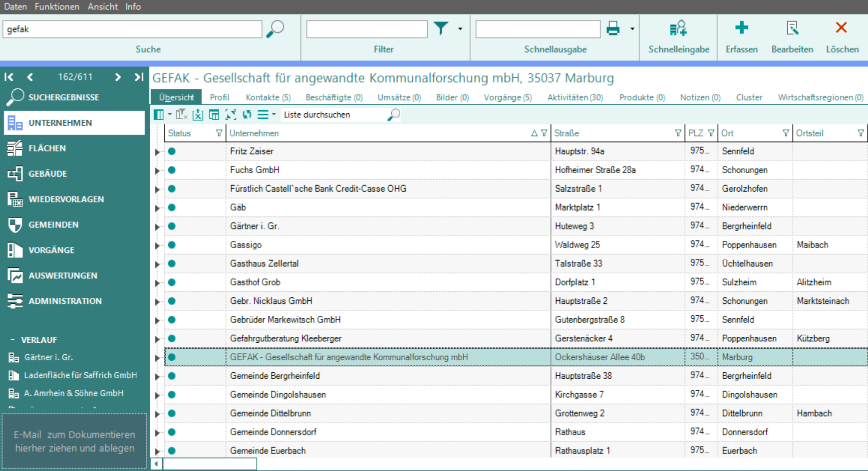Go to next record
Image resolution: width=868 pixels, height=471 pixels.
(118, 77)
